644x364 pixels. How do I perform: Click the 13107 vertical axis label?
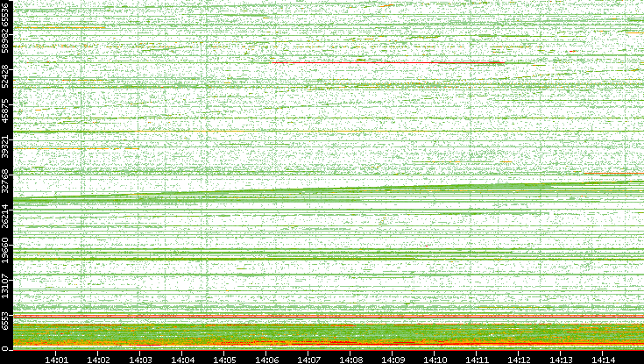(6, 284)
